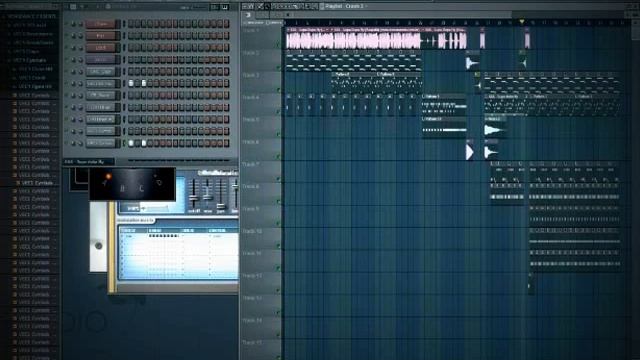The height and width of the screenshot is (360, 640).
Task: Turn pan knob of the first channel row
Action: [74, 24]
